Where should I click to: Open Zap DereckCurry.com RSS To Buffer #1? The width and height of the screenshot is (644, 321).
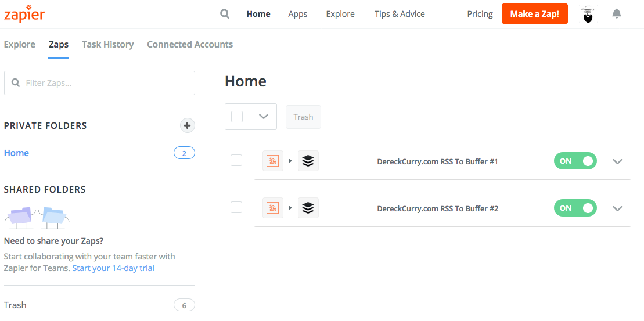[437, 162]
